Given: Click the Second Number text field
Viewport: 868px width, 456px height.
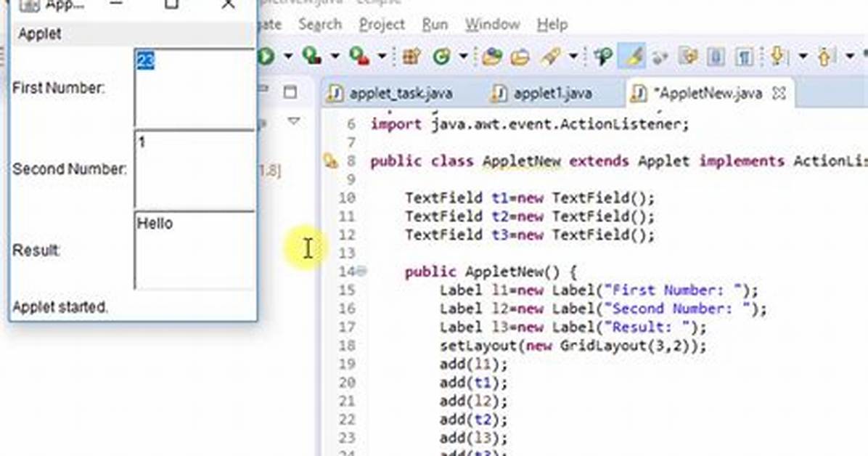Looking at the screenshot, I should 195,169.
